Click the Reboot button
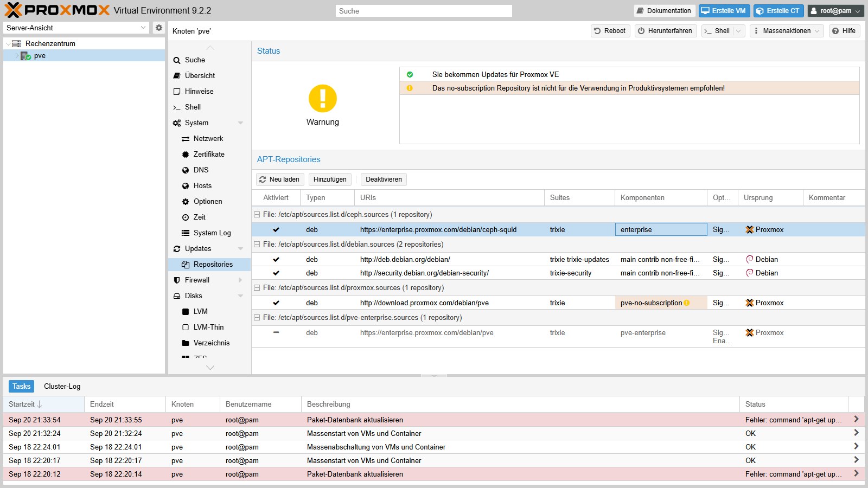This screenshot has width=868, height=488. coord(610,31)
